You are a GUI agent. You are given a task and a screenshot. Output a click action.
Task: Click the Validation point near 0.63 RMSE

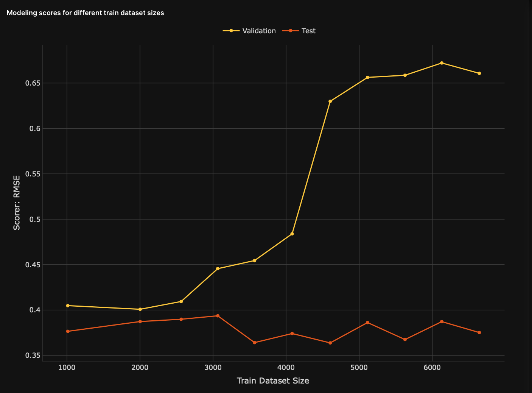(330, 101)
